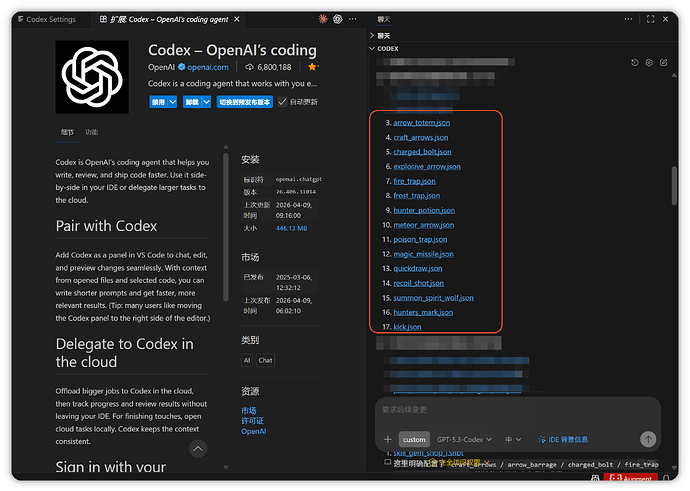Click the OpenAI Codex icon in editor toolbar

pos(338,19)
